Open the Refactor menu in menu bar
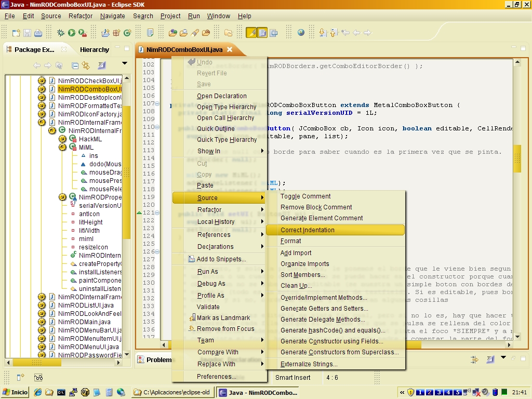The image size is (532, 399). tap(81, 16)
